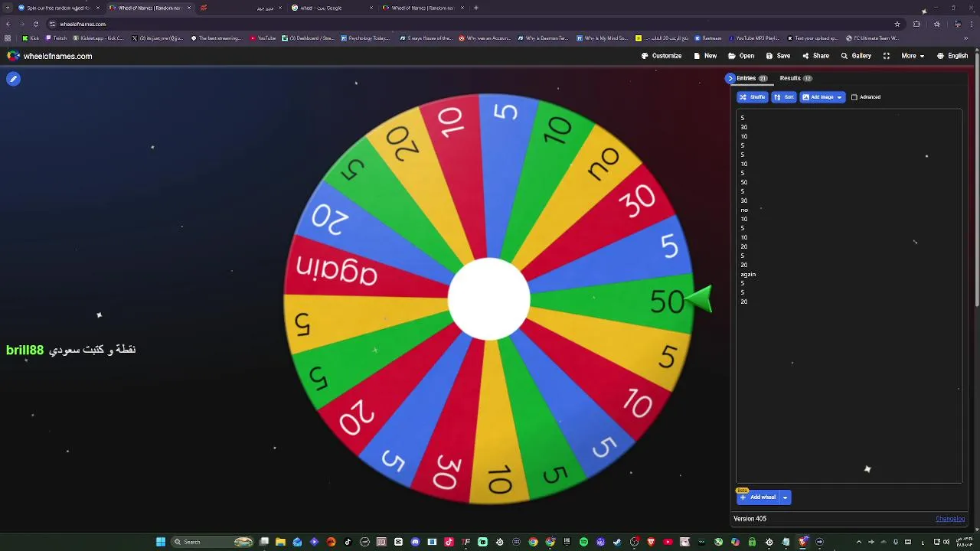Open the Kick bookmark

[31, 37]
